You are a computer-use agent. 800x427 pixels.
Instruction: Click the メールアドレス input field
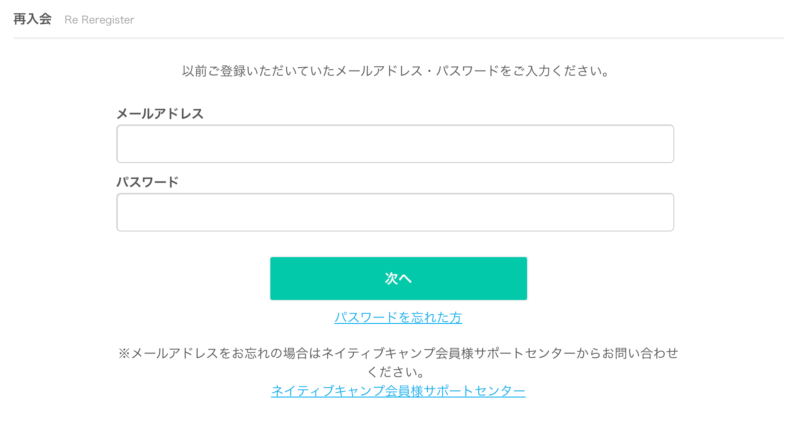(395, 144)
